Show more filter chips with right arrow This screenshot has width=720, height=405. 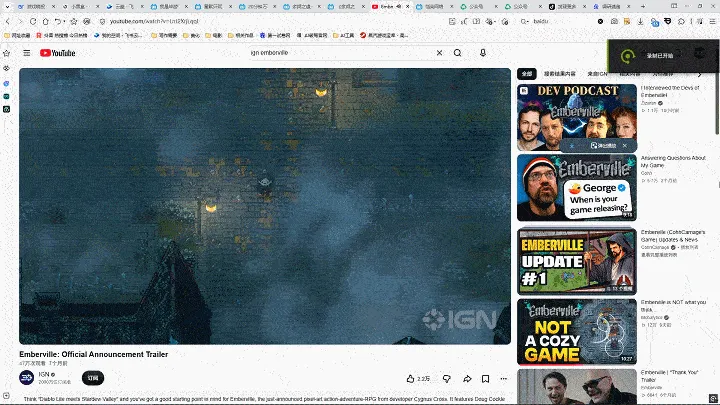[x=699, y=74]
